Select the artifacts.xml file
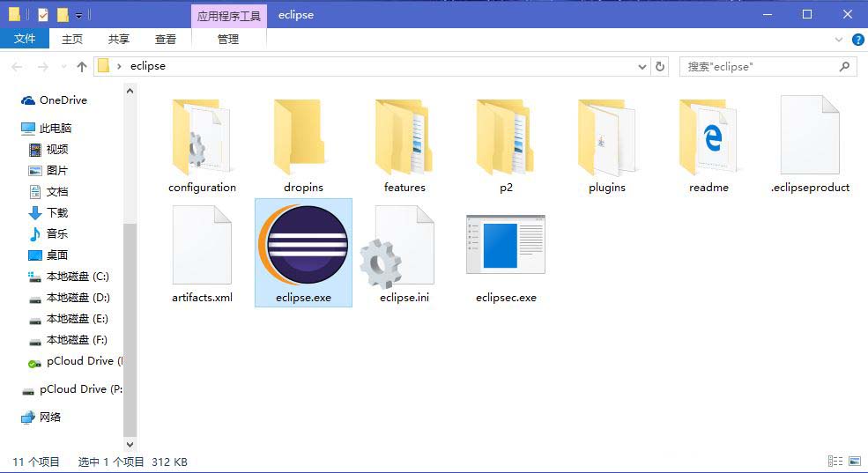This screenshot has height=473, width=868. 202,254
